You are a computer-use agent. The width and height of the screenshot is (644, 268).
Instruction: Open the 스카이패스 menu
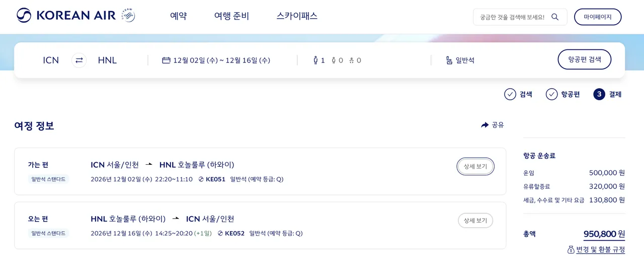pos(297,16)
